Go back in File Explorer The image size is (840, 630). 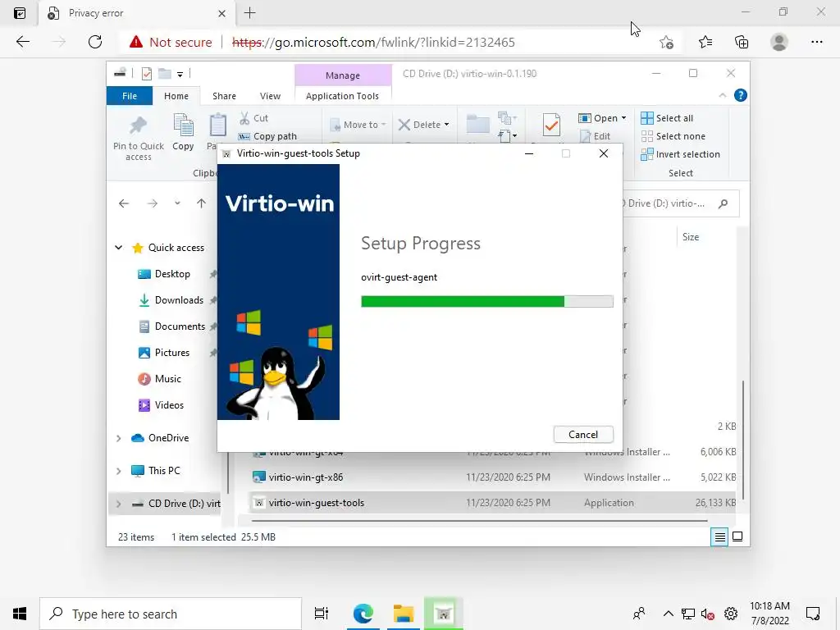pos(124,203)
